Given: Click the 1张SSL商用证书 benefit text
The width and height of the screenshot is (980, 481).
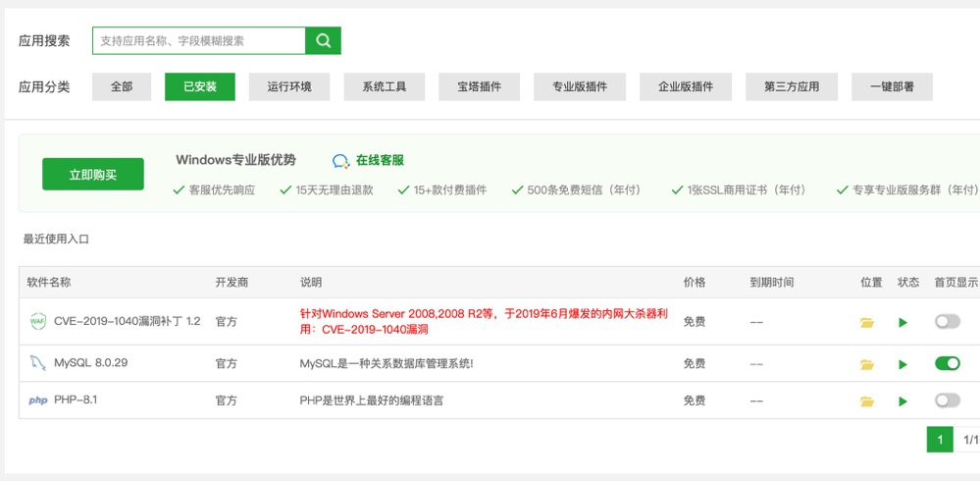Looking at the screenshot, I should (747, 190).
